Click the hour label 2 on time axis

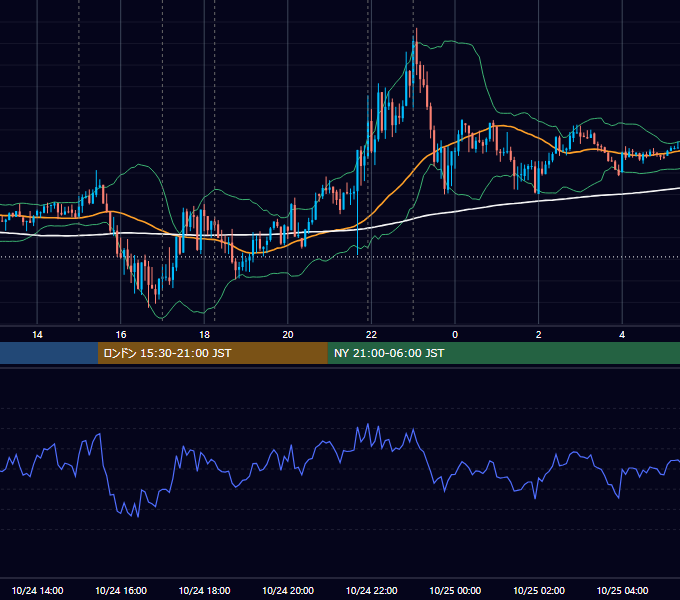[539, 335]
